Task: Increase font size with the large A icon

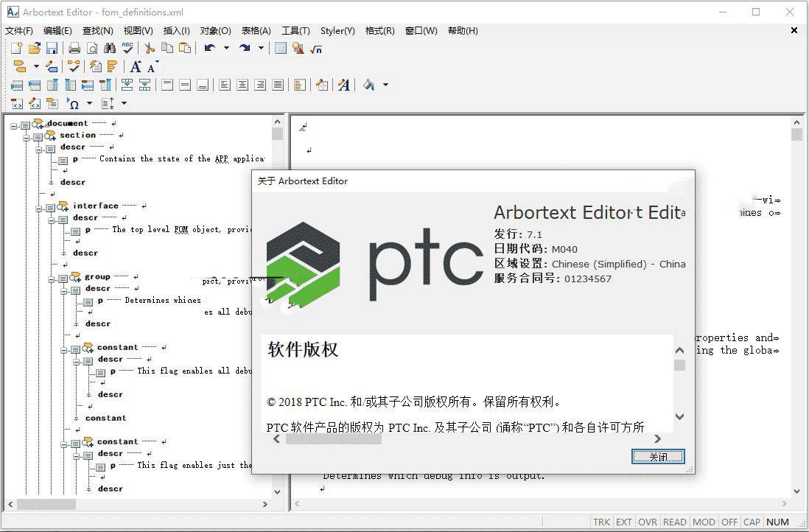Action: (135, 66)
